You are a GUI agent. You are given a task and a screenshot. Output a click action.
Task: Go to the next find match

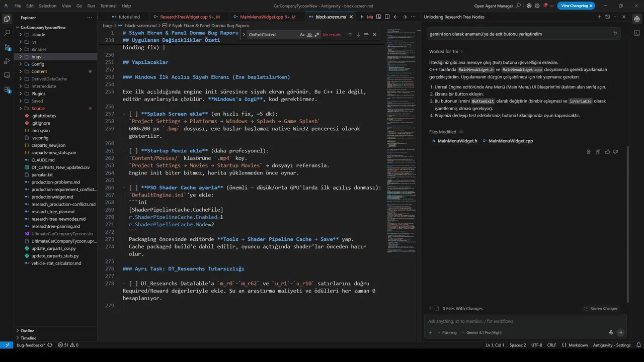[358, 35]
